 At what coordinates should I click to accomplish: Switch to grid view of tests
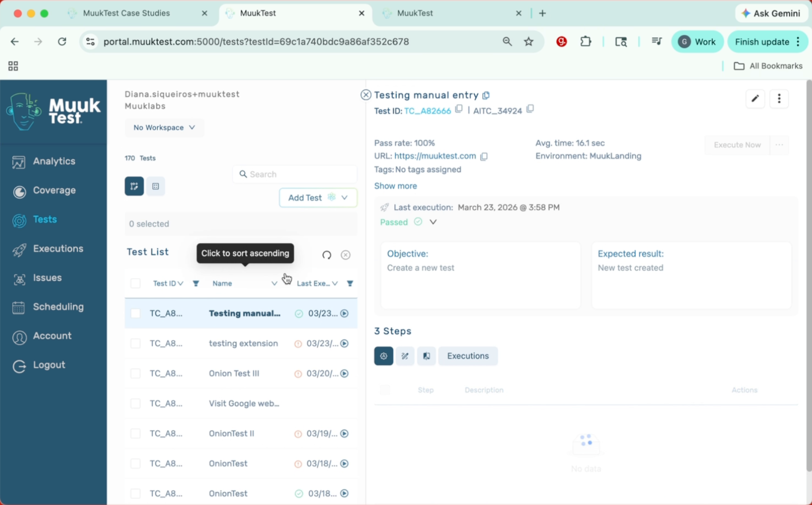pyautogui.click(x=156, y=186)
